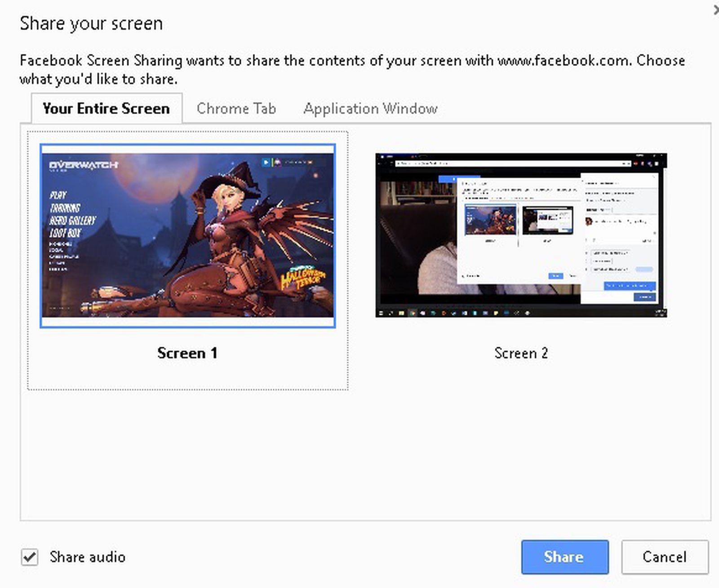Uncheck the Share audio checkbox
This screenshot has width=719, height=588.
coord(29,557)
